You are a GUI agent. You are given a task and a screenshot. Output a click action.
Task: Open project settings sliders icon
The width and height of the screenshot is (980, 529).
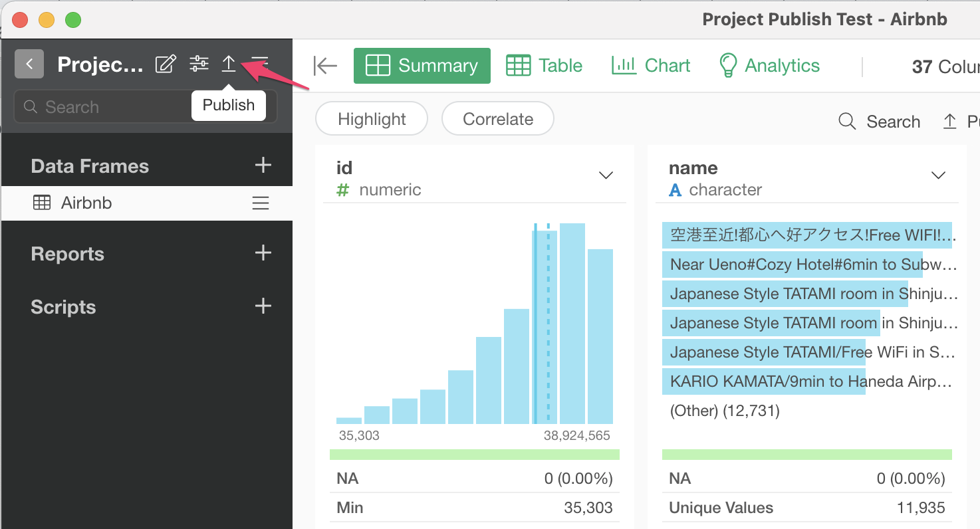coord(199,64)
